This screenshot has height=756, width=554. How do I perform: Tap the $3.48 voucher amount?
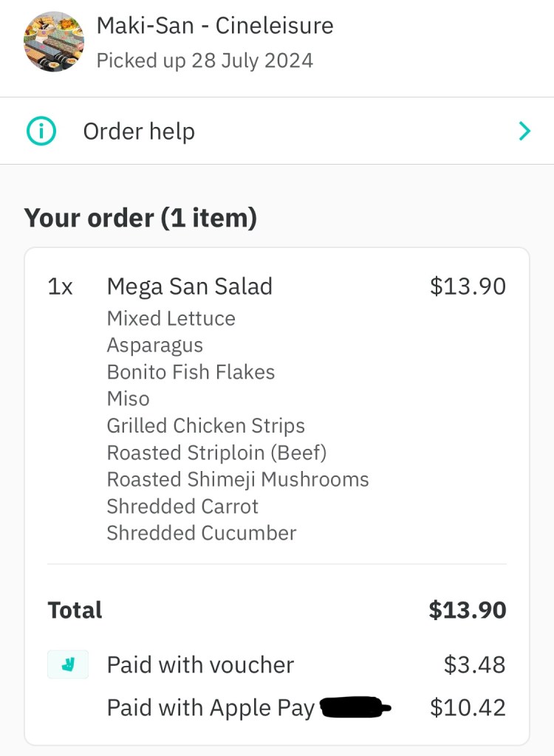coord(474,664)
